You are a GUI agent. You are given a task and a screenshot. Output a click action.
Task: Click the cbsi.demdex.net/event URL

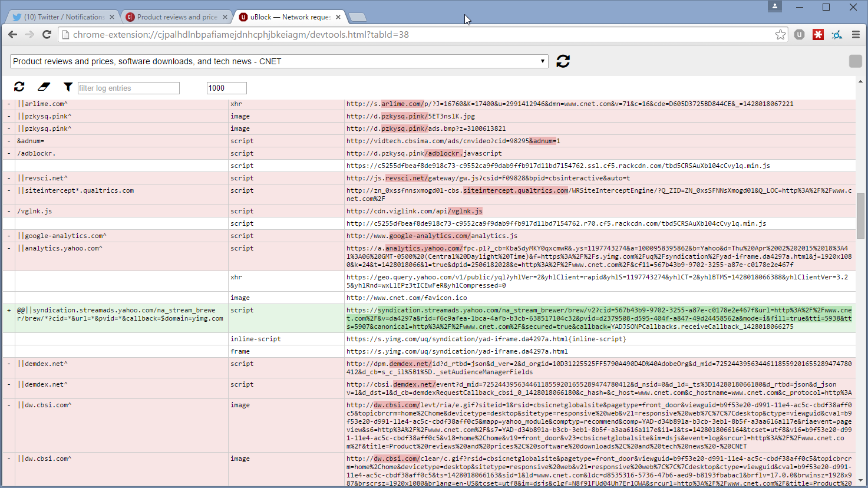click(x=599, y=388)
